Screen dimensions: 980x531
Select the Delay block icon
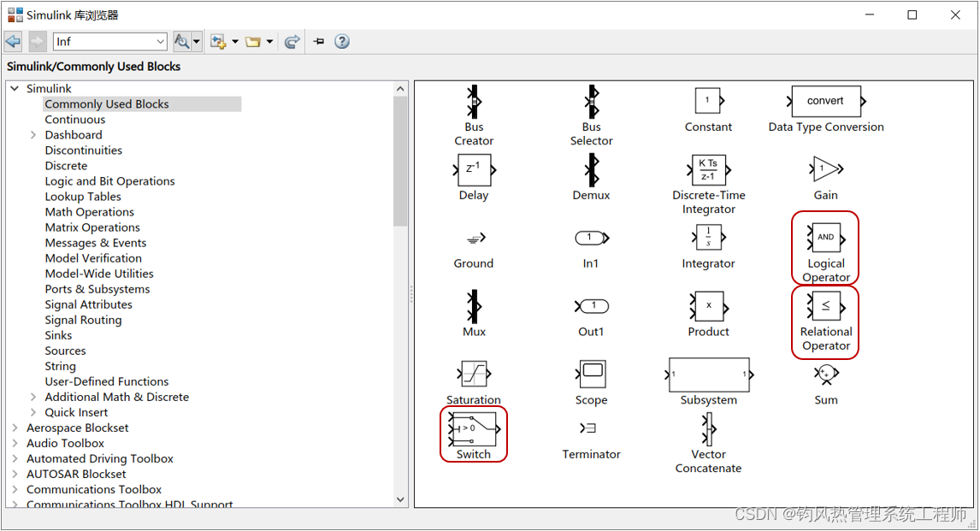(474, 169)
